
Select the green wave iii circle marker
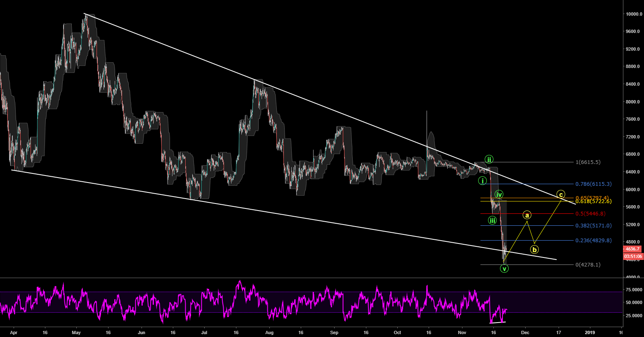coord(492,220)
